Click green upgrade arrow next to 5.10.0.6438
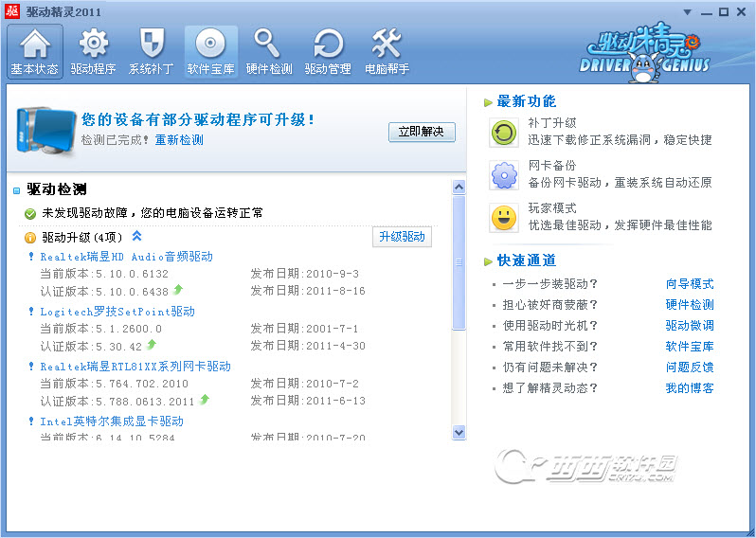This screenshot has height=538, width=756. (178, 290)
